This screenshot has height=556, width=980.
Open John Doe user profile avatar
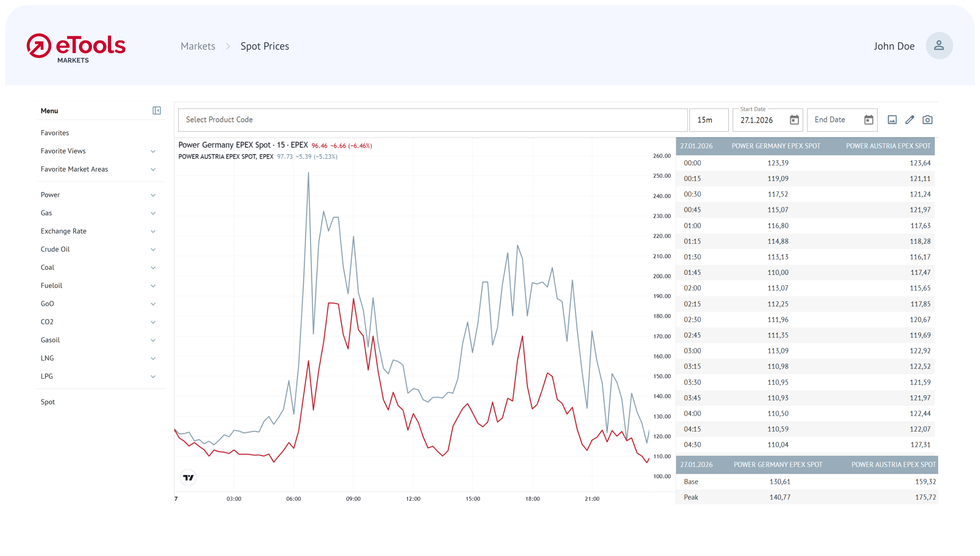(939, 46)
